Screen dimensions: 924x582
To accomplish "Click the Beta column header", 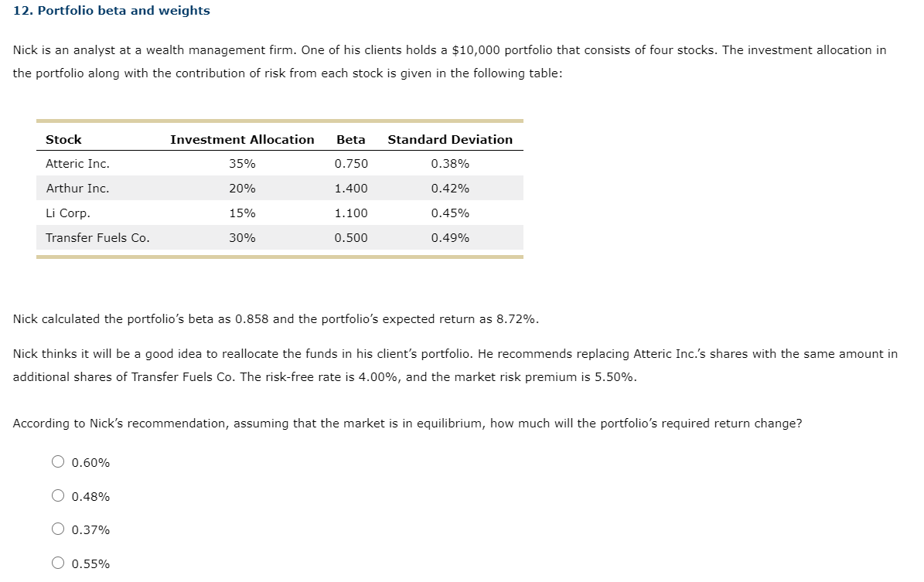I will pyautogui.click(x=351, y=139).
